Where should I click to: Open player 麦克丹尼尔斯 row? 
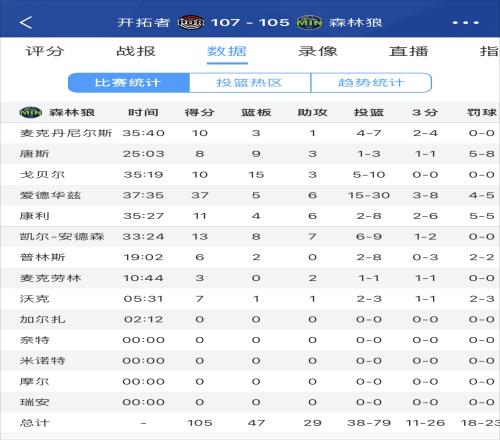(250, 133)
